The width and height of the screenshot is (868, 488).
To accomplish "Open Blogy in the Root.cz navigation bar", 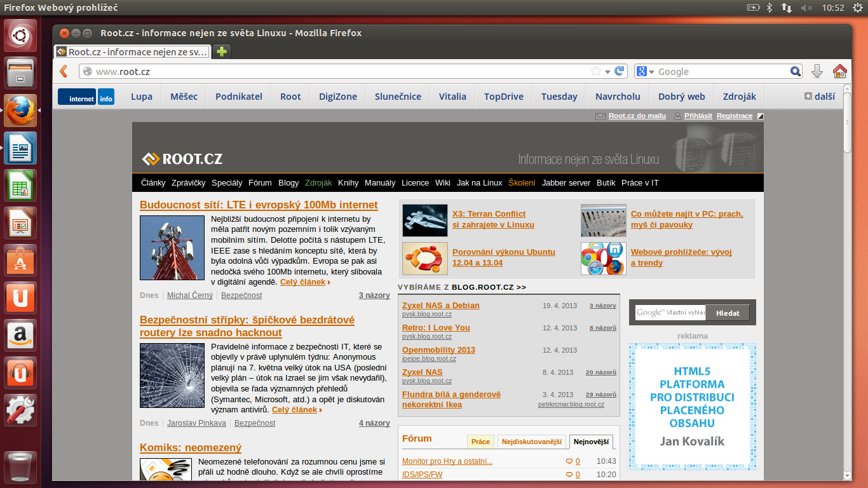I will (x=288, y=183).
